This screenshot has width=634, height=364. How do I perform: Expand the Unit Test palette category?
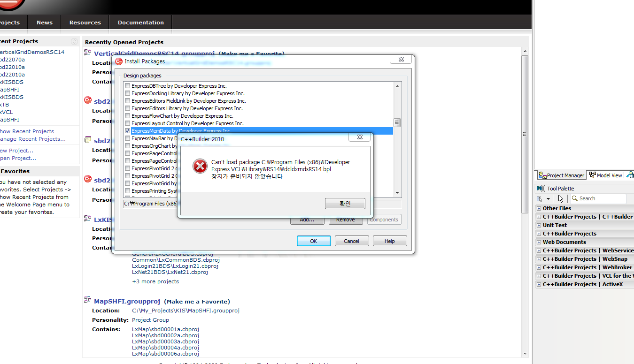tap(539, 225)
